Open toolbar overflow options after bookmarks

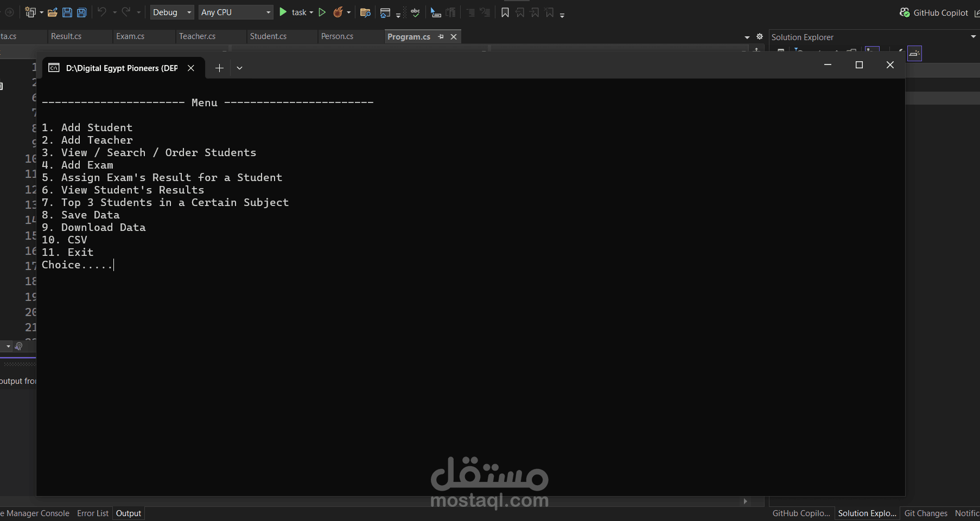tap(562, 15)
